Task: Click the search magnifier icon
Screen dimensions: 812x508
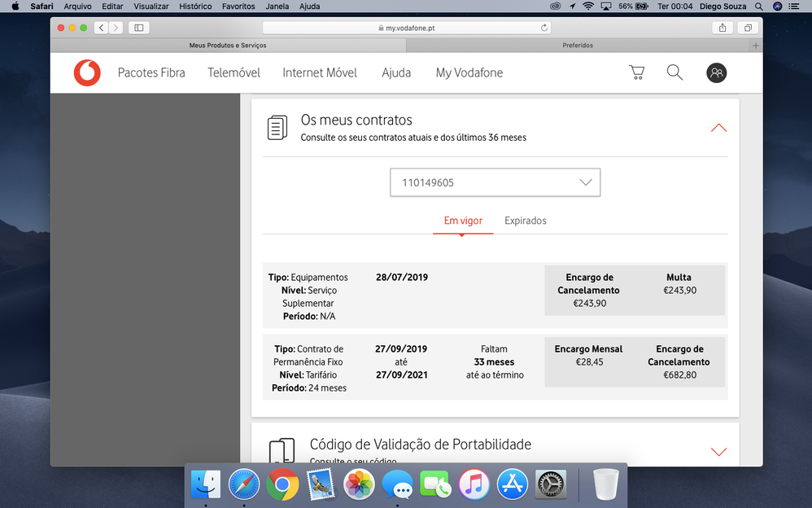Action: pyautogui.click(x=674, y=72)
